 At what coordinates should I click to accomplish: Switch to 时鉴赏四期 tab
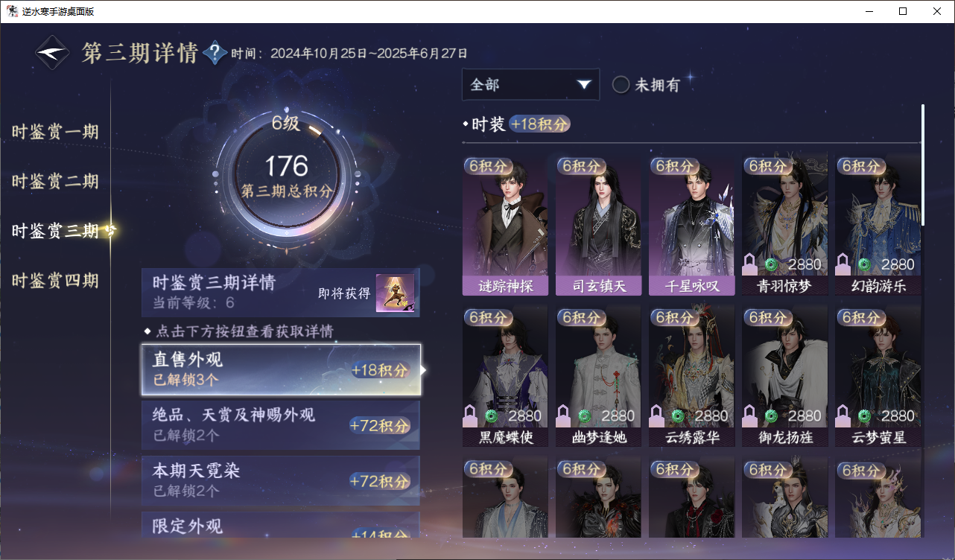[56, 281]
